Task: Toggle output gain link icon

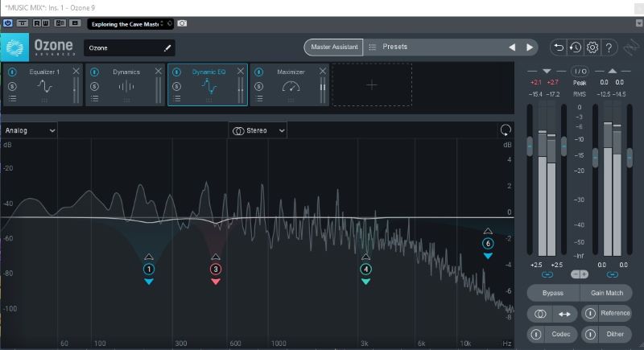Action: click(613, 274)
